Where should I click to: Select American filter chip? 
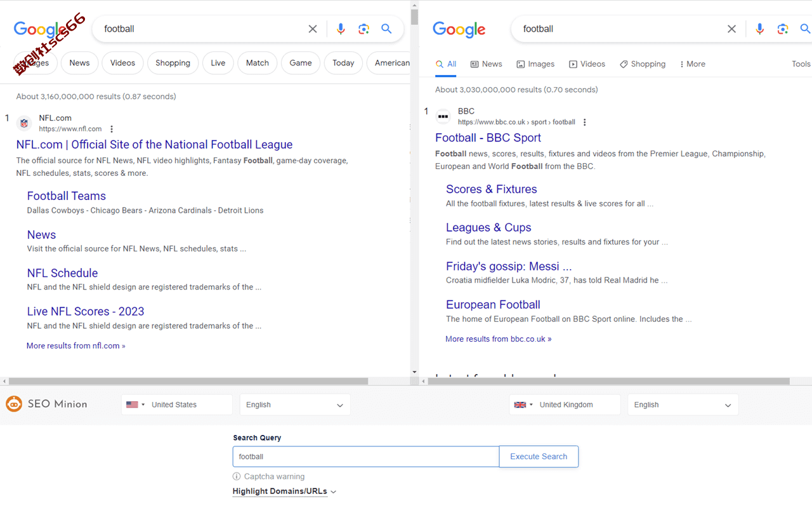[390, 63]
